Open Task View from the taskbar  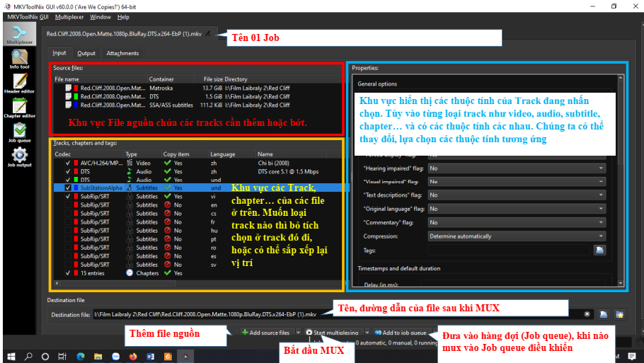pyautogui.click(x=62, y=357)
